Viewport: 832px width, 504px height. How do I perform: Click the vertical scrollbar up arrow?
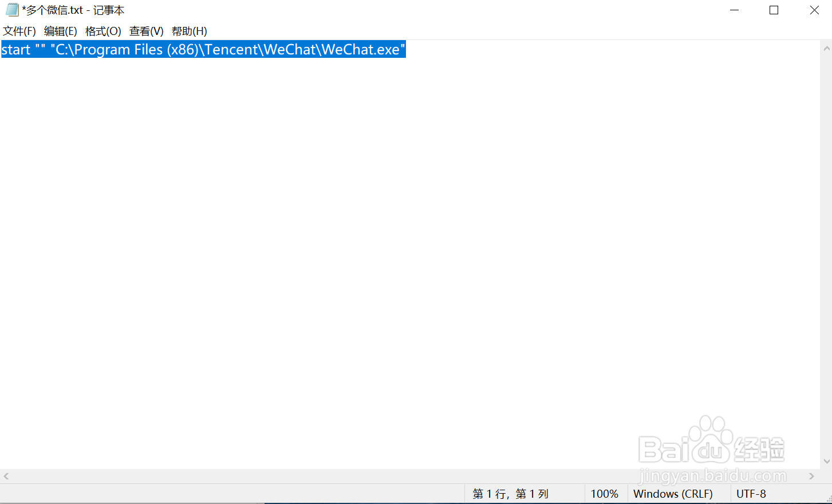[826, 49]
